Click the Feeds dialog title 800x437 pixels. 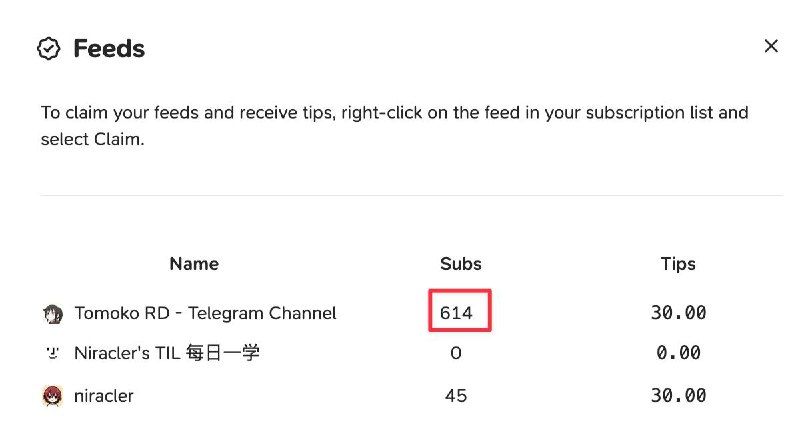(x=109, y=48)
